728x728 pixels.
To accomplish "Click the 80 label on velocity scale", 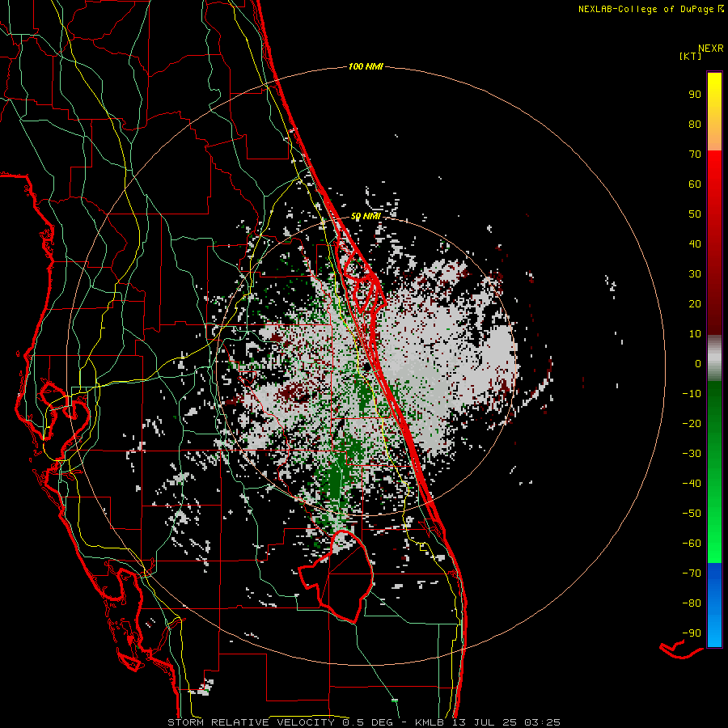I will pos(695,125).
